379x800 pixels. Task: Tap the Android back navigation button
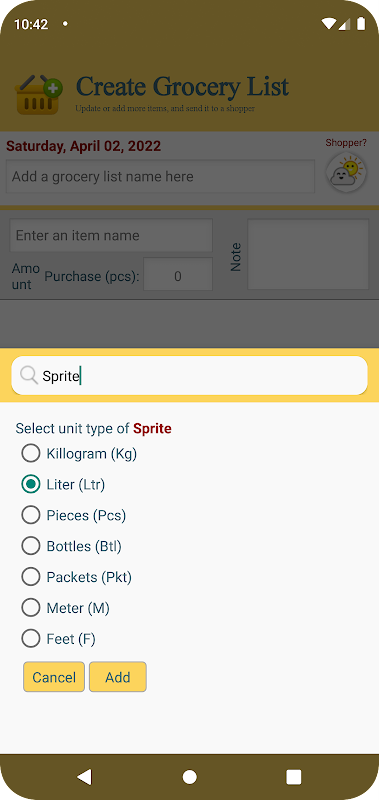85,777
